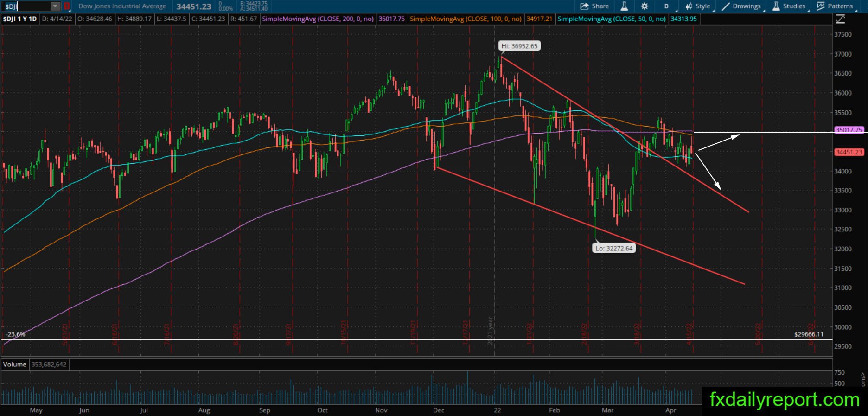The height and width of the screenshot is (416, 868).
Task: Click the R: 451.67 range value
Action: click(x=243, y=19)
